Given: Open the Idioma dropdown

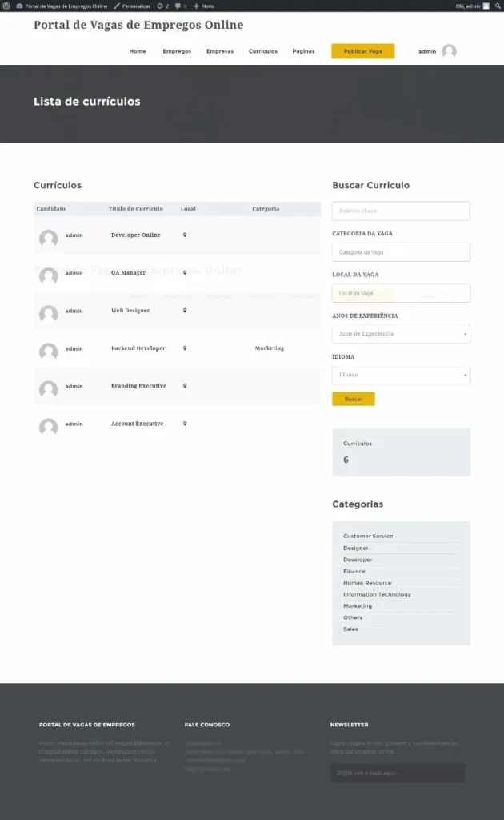Looking at the screenshot, I should [x=401, y=375].
